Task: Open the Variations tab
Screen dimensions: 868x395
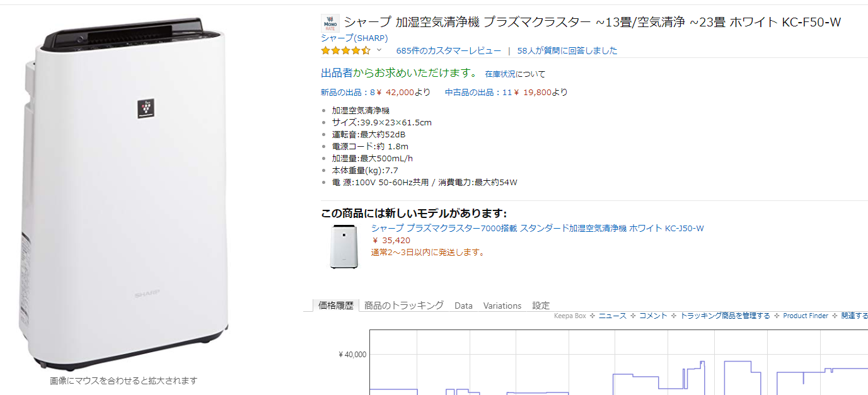Action: [502, 306]
